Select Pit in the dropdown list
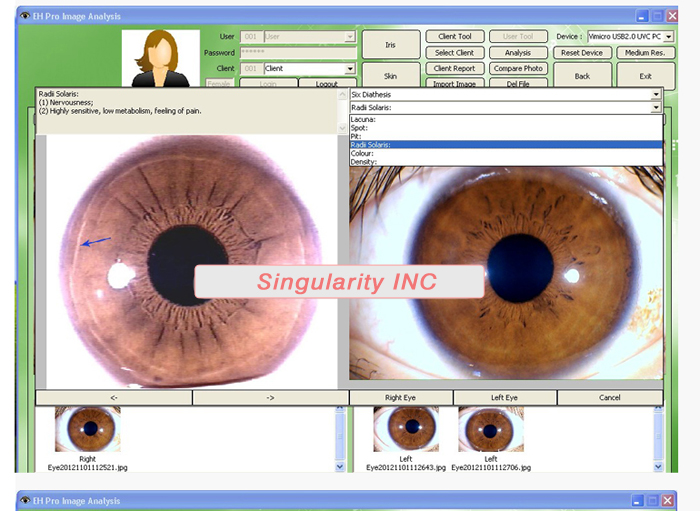700x511 pixels. 506,136
